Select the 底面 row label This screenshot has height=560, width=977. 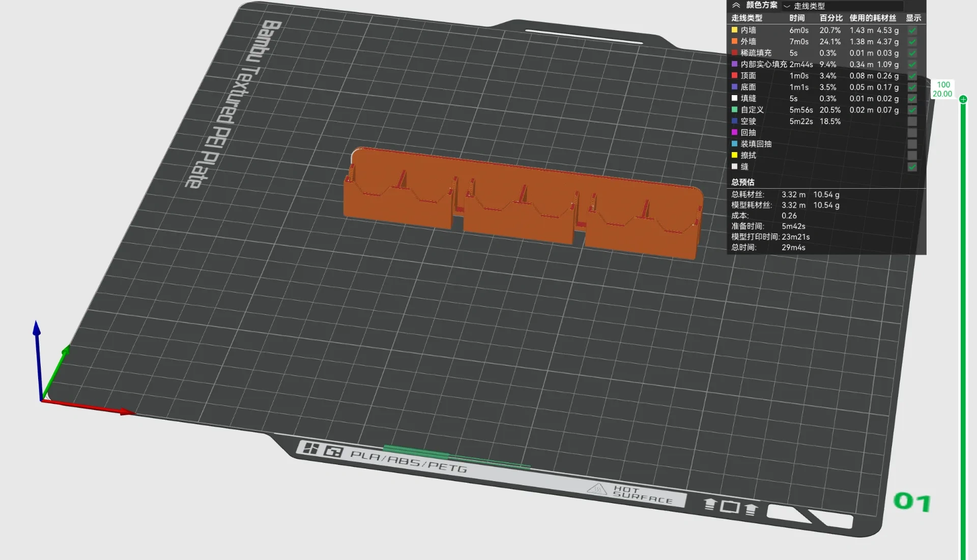point(748,87)
